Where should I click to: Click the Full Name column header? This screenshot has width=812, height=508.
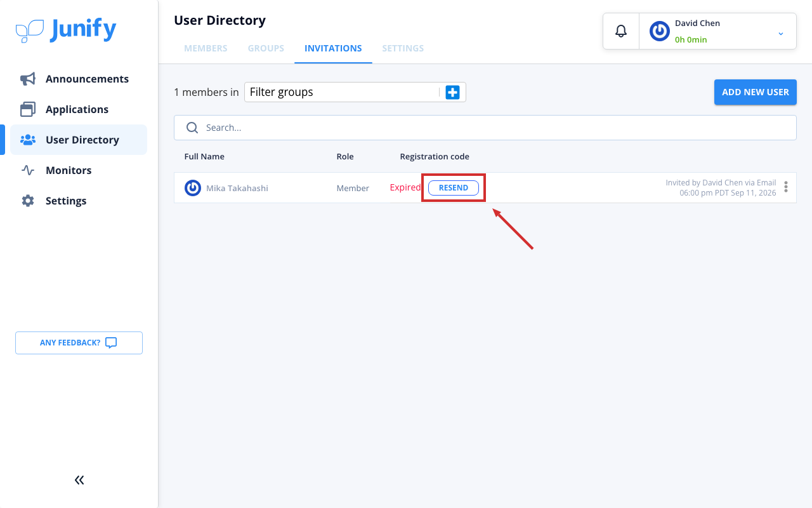204,156
